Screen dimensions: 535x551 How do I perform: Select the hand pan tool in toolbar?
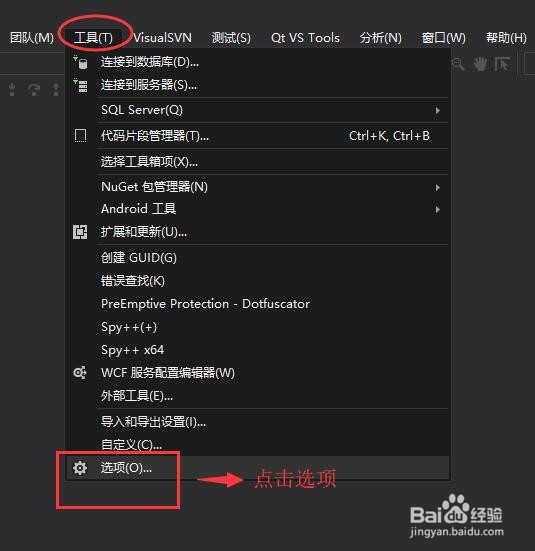[480, 64]
